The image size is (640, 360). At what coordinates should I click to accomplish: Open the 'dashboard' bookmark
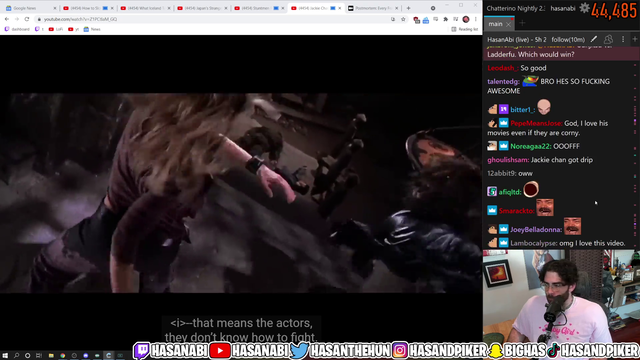click(x=17, y=29)
